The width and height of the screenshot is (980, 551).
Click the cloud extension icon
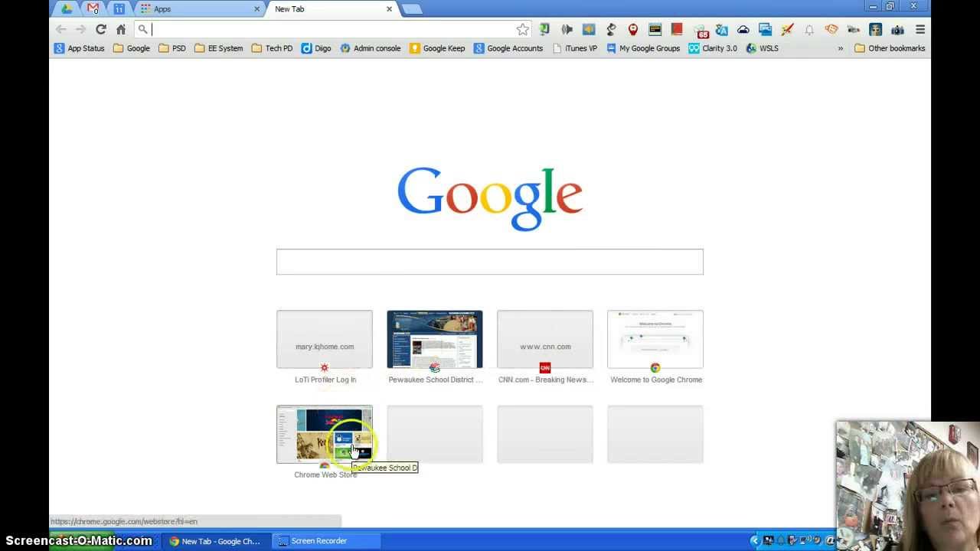743,29
